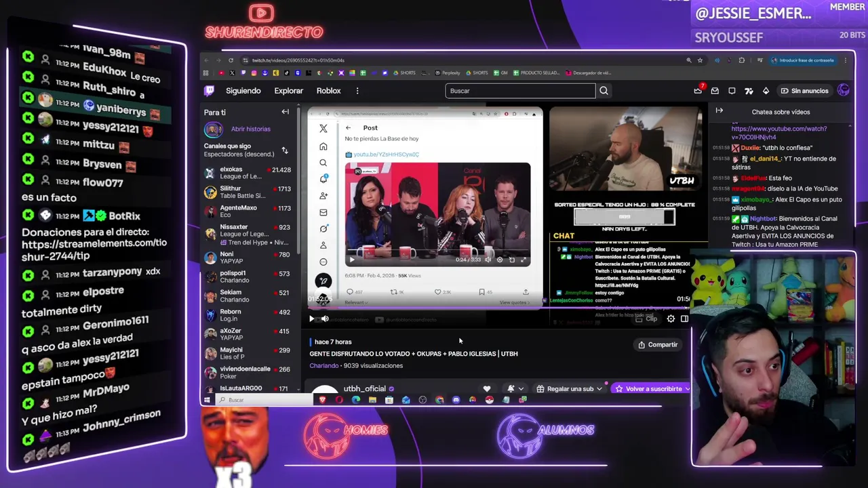This screenshot has width=868, height=488.
Task: Click repost icon on X post
Action: [x=394, y=292]
